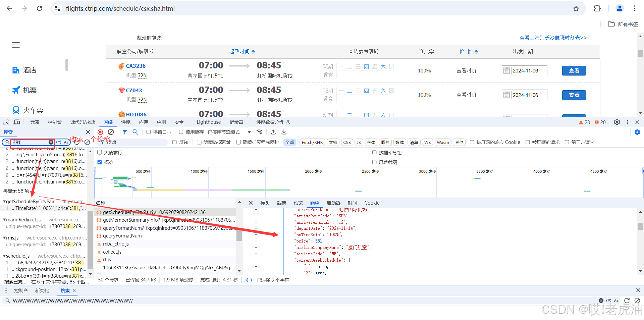
Task: Bookmark this page with the star icon
Action: 576,9
